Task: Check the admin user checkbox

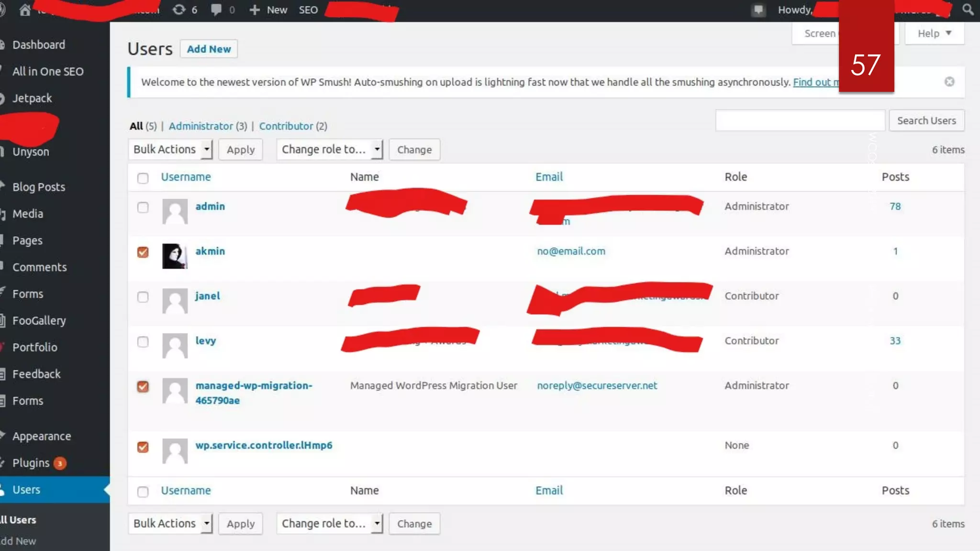Action: coord(143,207)
